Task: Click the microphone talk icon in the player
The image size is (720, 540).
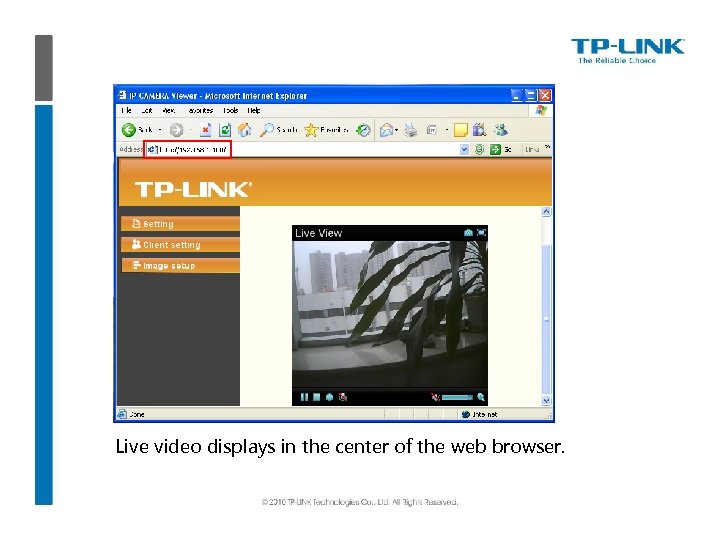Action: point(343,397)
